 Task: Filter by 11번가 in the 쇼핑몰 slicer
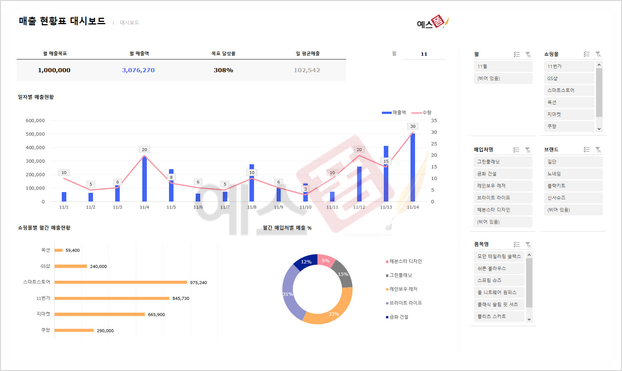click(x=569, y=67)
